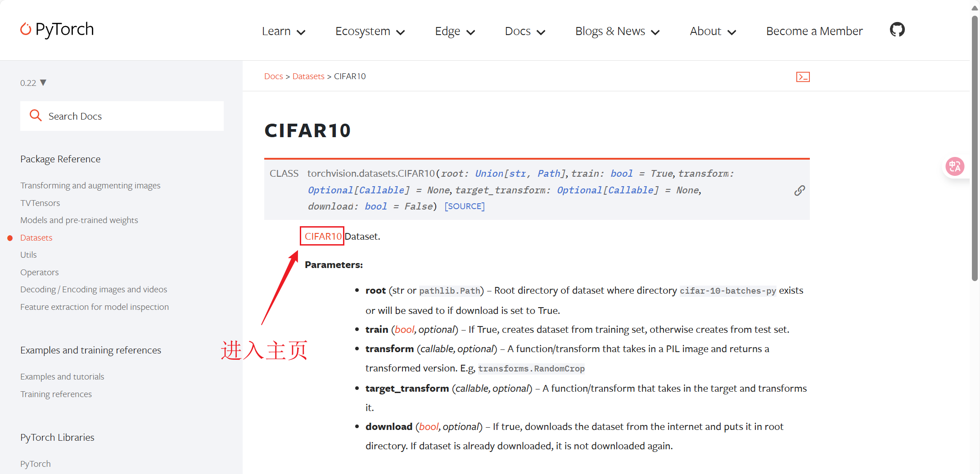980x474 pixels.
Task: Click Package Reference section heading
Action: [x=60, y=159]
